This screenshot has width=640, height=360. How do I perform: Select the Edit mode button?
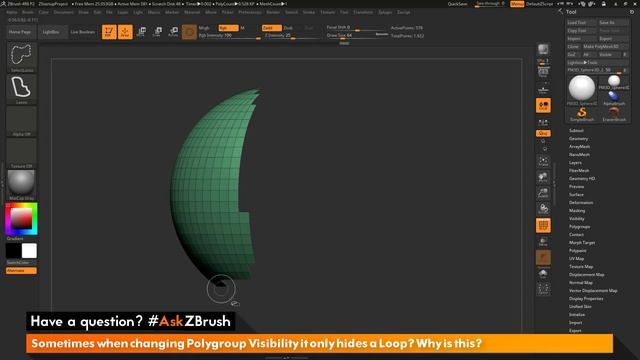109,32
